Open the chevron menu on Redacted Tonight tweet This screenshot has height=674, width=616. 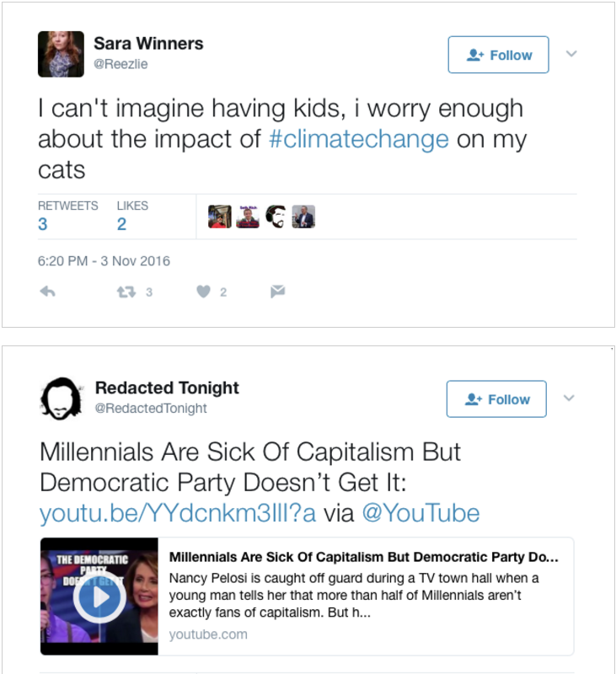(569, 398)
